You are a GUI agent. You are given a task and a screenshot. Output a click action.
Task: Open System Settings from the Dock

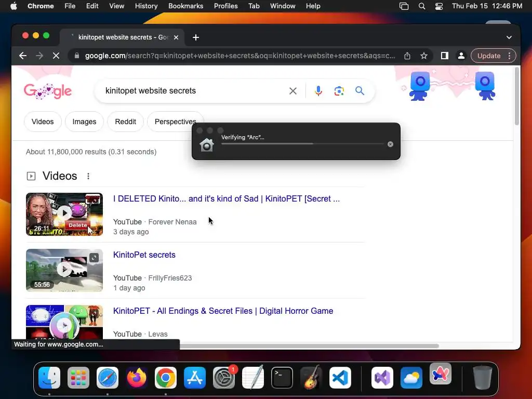pyautogui.click(x=224, y=378)
